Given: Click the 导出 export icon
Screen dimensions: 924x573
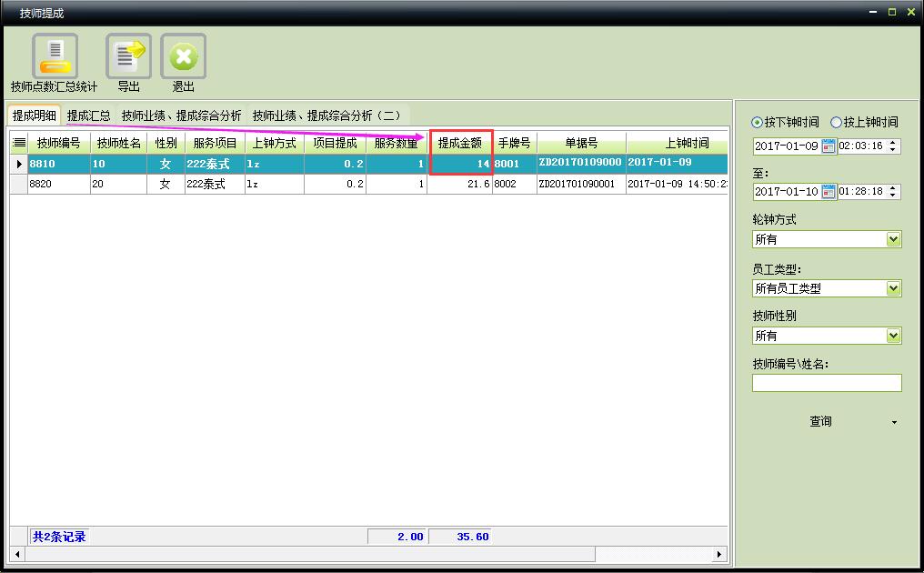Looking at the screenshot, I should pos(128,56).
